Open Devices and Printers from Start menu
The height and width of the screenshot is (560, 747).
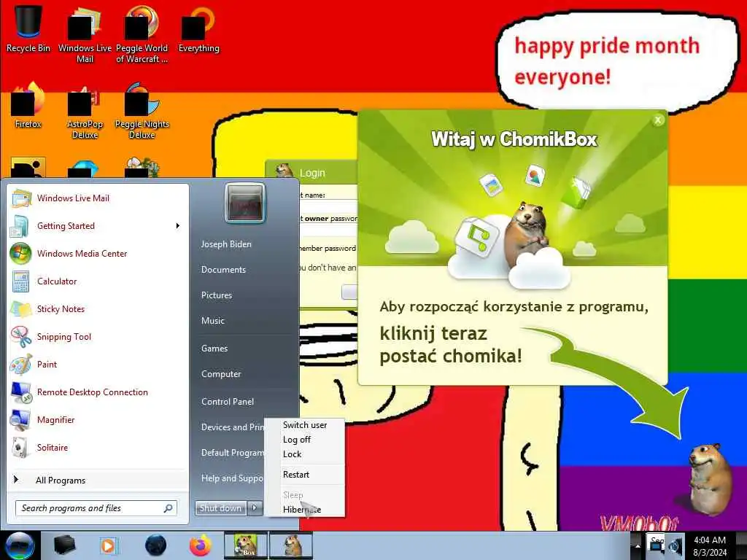(x=233, y=427)
